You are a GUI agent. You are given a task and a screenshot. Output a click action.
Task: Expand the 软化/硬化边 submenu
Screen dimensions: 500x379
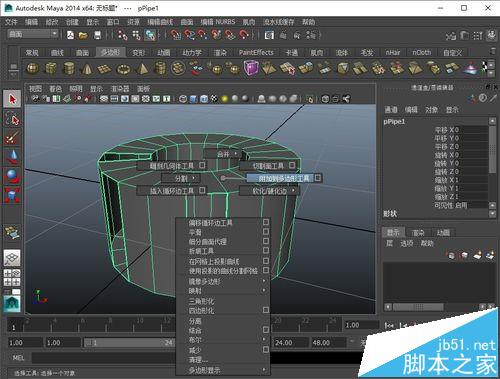(269, 191)
